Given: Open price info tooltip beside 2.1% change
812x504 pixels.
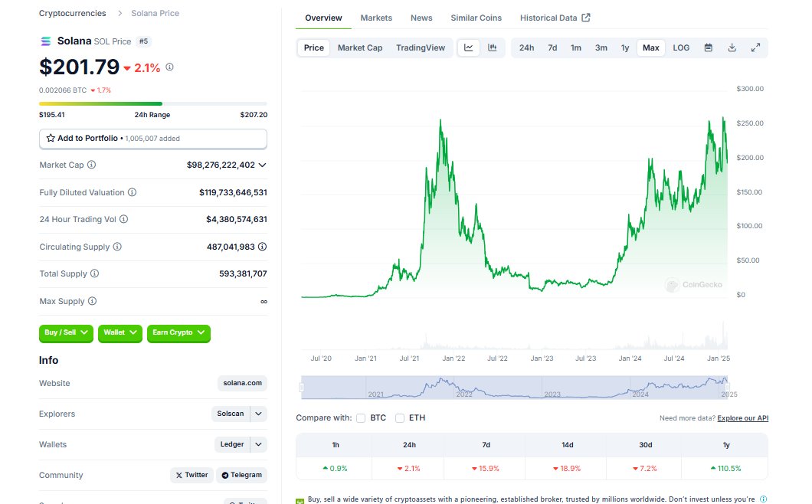Looking at the screenshot, I should (169, 67).
